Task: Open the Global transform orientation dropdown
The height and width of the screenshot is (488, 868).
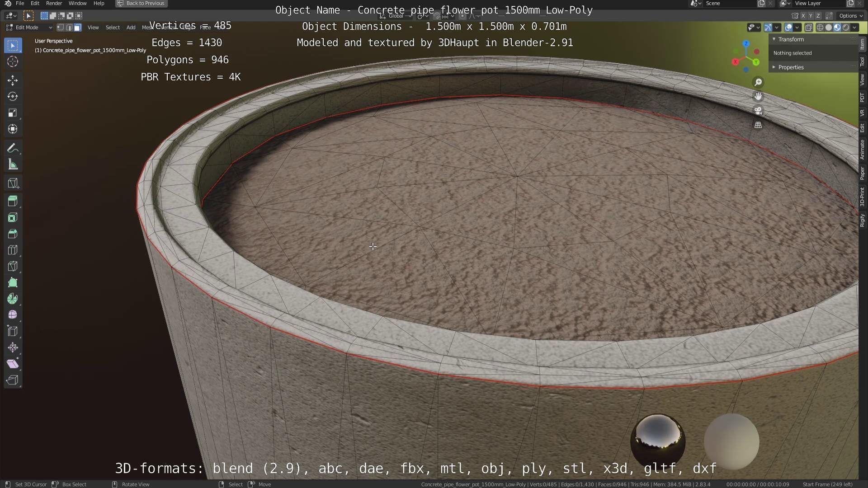Action: [x=396, y=16]
